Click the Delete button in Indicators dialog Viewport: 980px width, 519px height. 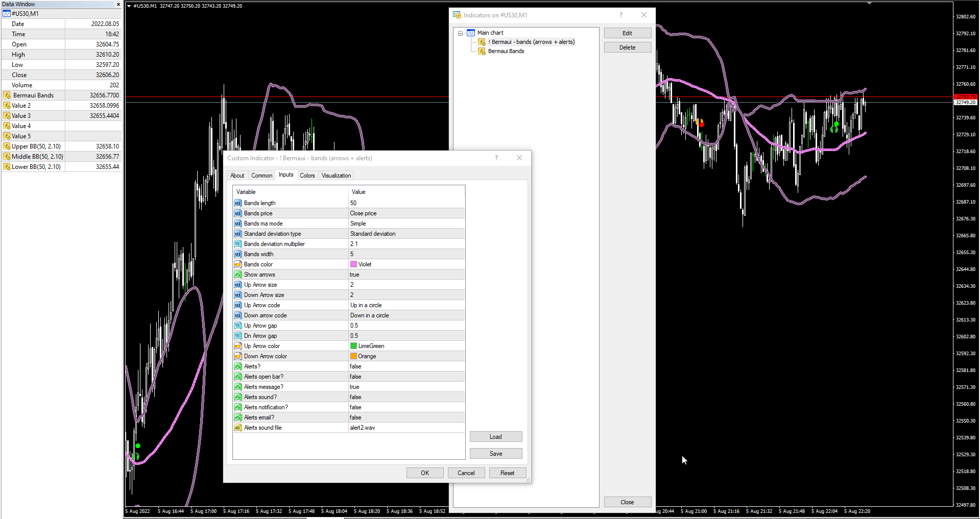pyautogui.click(x=627, y=47)
